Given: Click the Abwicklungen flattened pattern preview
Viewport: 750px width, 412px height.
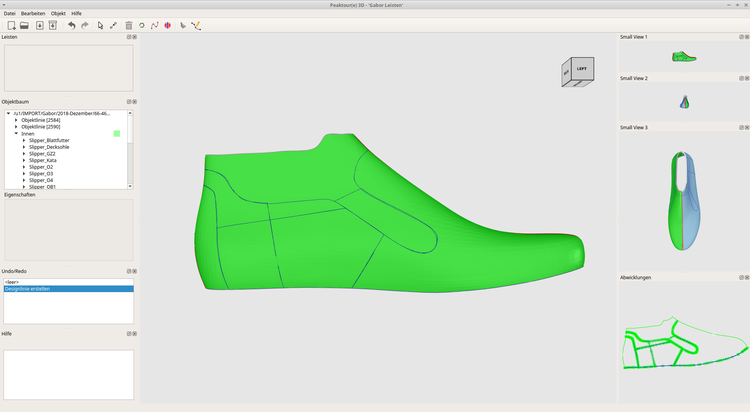Looking at the screenshot, I should point(685,343).
